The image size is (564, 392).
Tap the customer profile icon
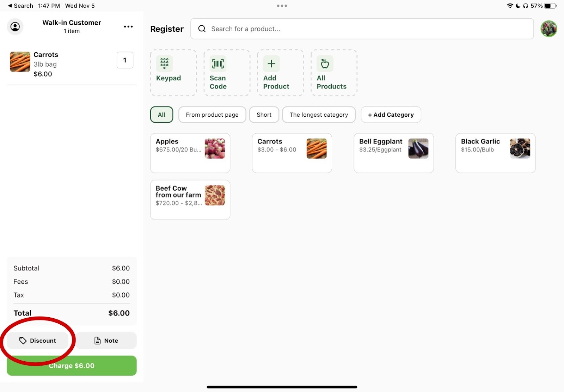(x=15, y=26)
